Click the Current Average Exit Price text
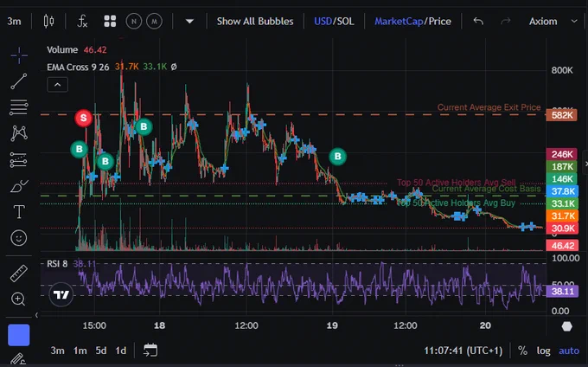This screenshot has height=367, width=588. (x=489, y=107)
